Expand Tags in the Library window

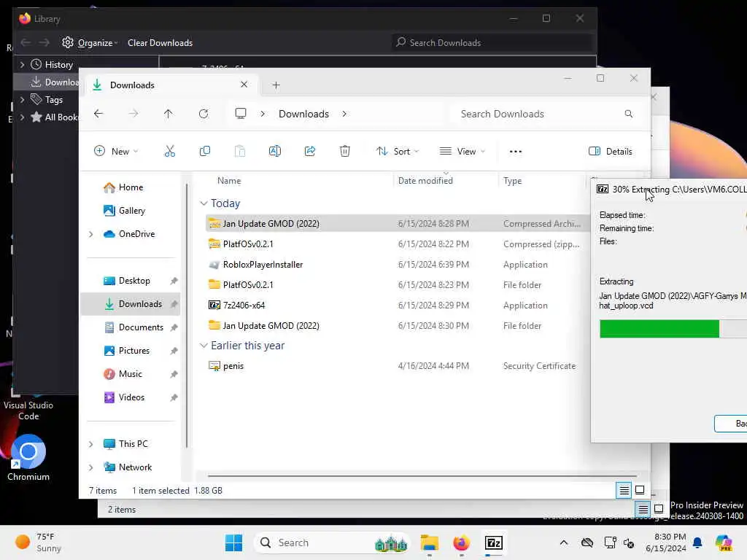22,100
